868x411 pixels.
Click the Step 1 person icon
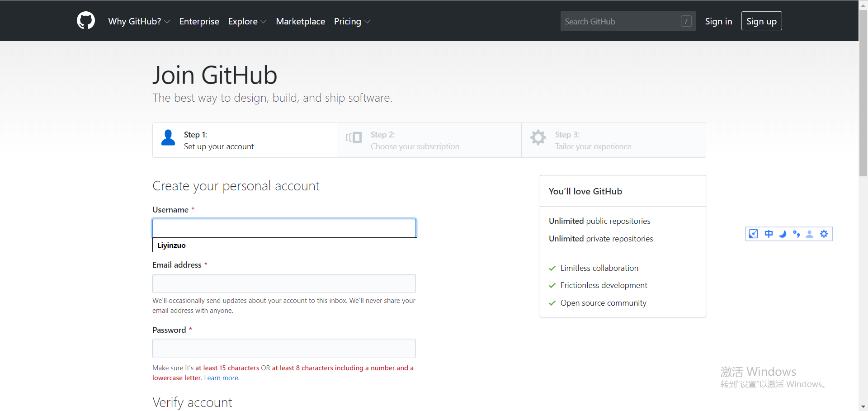tap(168, 138)
